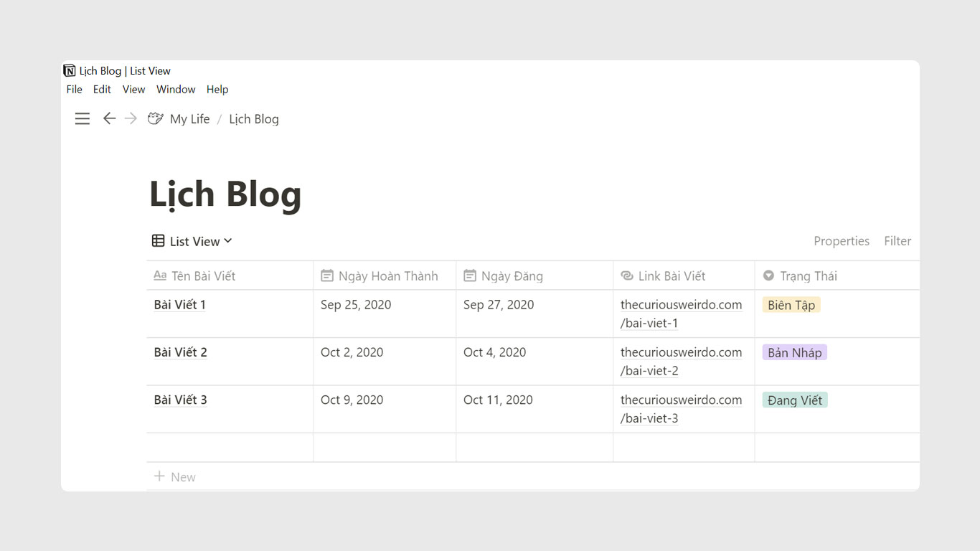
Task: Open the Properties options
Action: 841,241
